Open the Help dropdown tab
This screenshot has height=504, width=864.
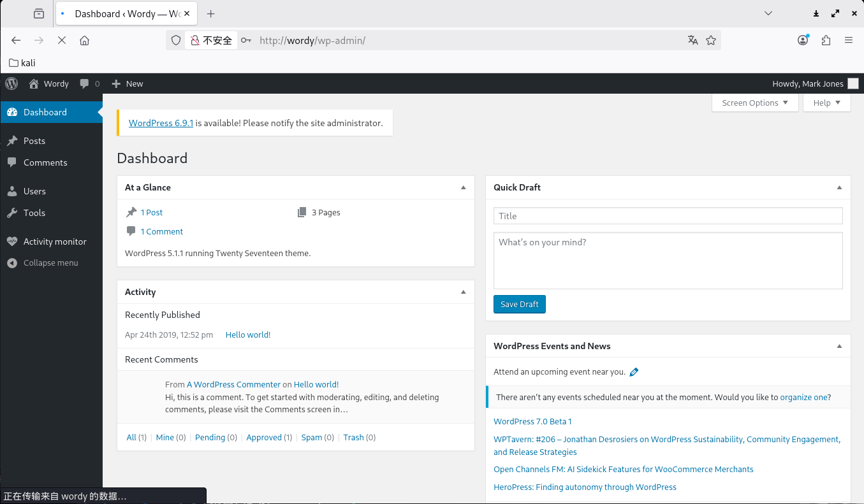[826, 103]
